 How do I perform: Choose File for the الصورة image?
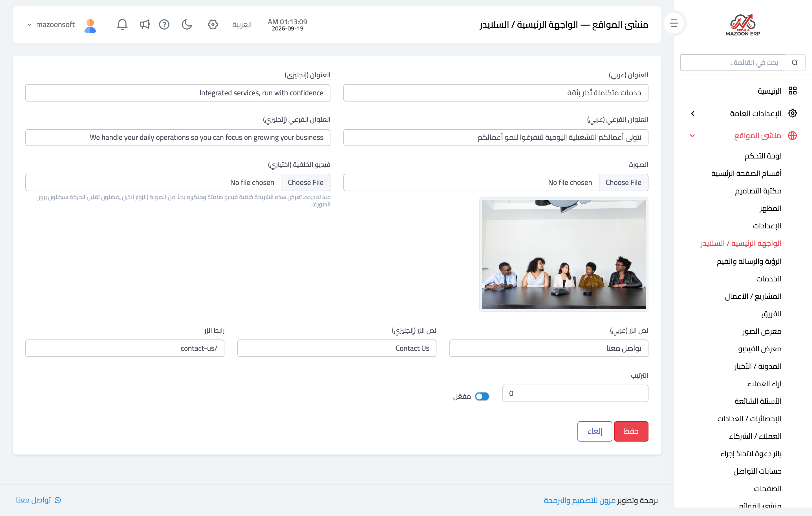[623, 182]
